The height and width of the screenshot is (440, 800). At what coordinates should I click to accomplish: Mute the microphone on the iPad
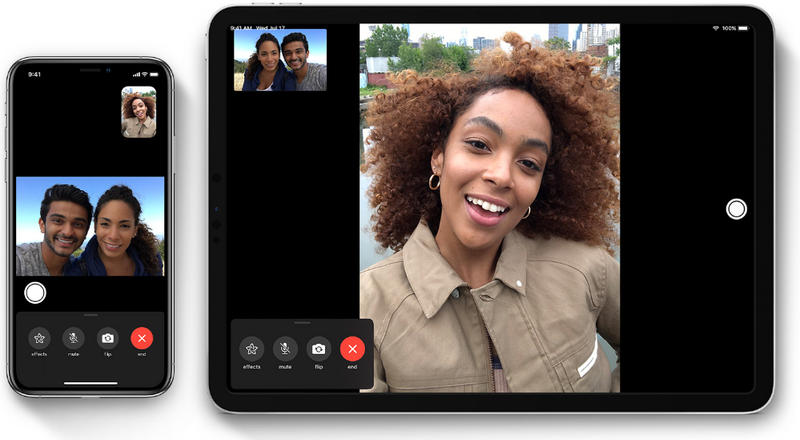click(285, 349)
